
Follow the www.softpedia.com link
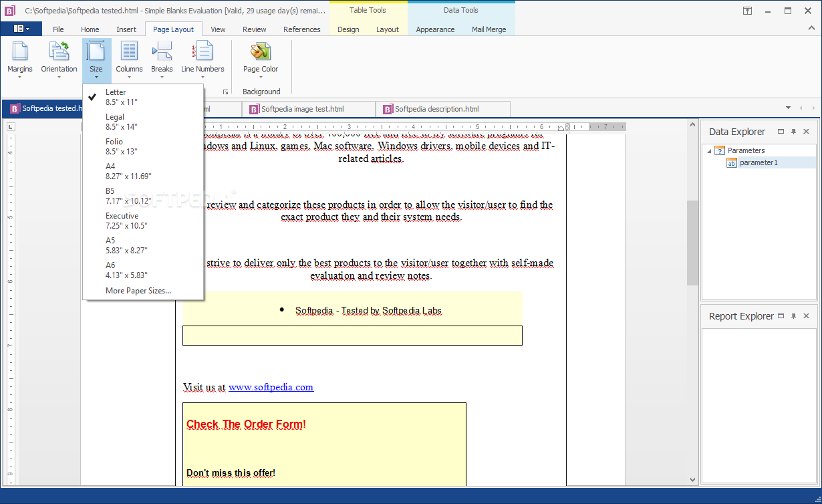coord(271,387)
